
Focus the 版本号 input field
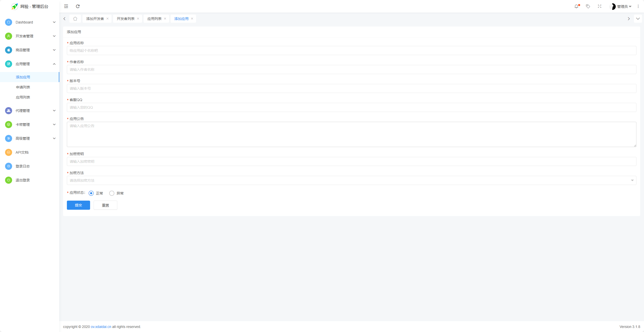352,88
